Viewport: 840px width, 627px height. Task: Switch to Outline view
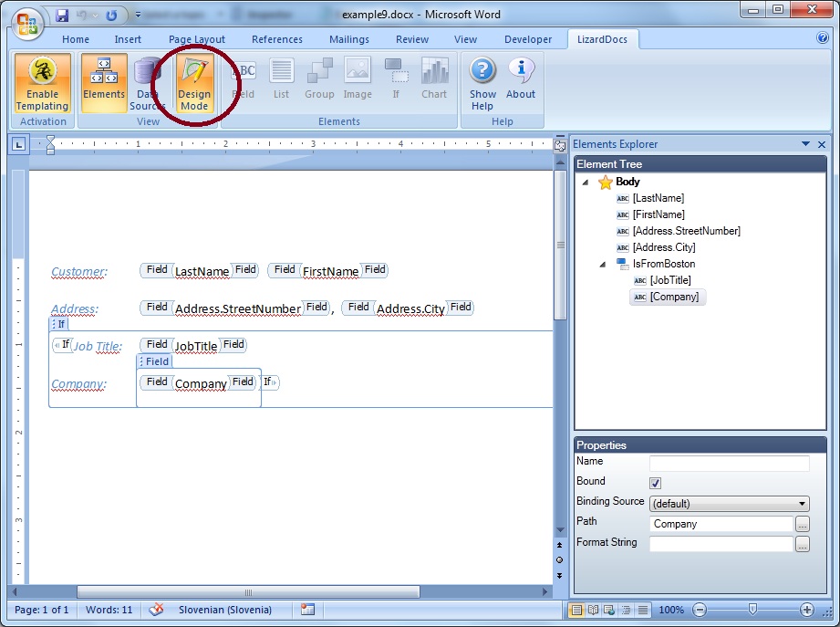point(626,610)
